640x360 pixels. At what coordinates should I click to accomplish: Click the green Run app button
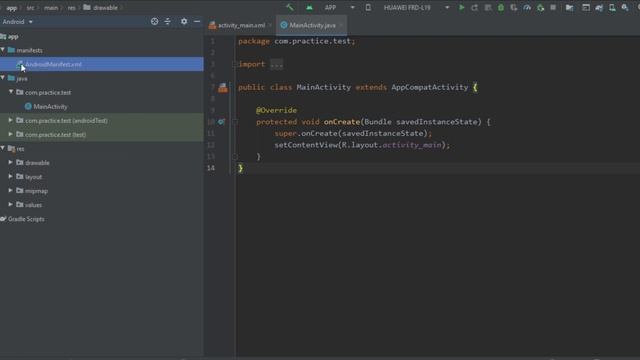(x=462, y=7)
